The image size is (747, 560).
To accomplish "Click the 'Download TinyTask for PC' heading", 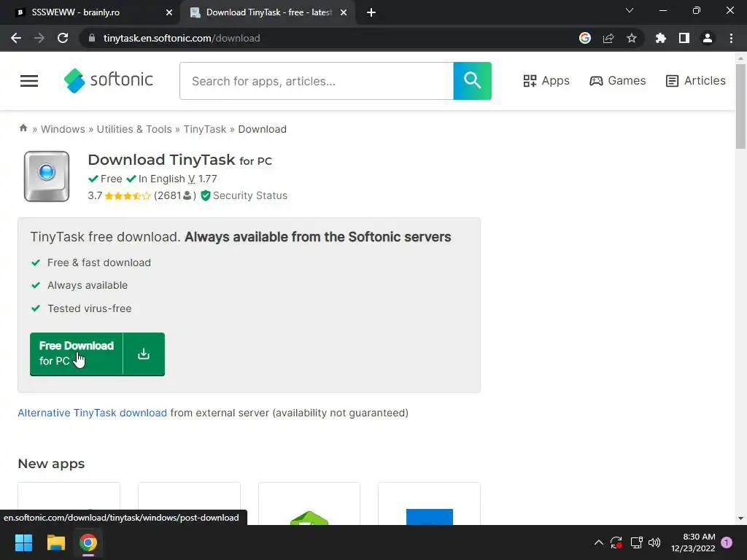I will click(x=179, y=160).
